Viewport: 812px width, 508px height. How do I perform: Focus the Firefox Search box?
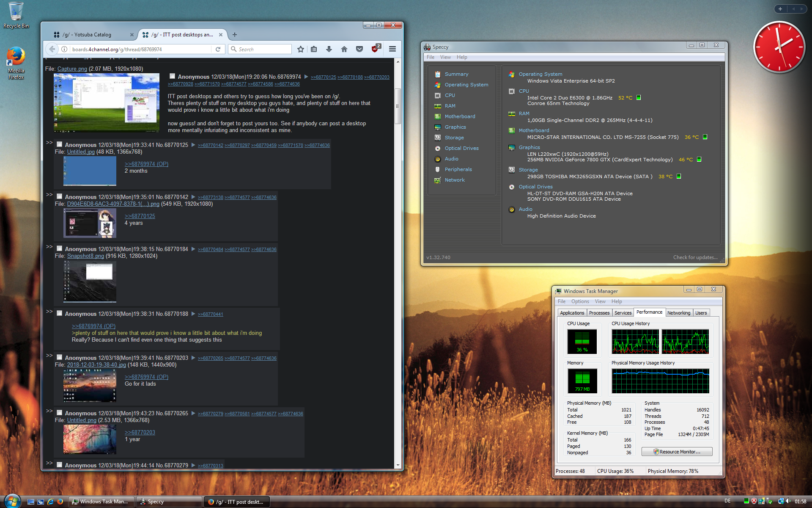260,49
